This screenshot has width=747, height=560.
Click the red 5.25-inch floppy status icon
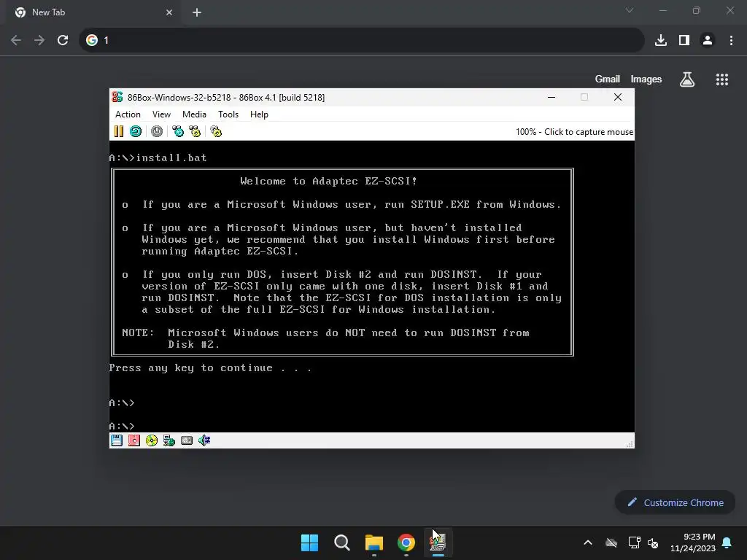[134, 440]
